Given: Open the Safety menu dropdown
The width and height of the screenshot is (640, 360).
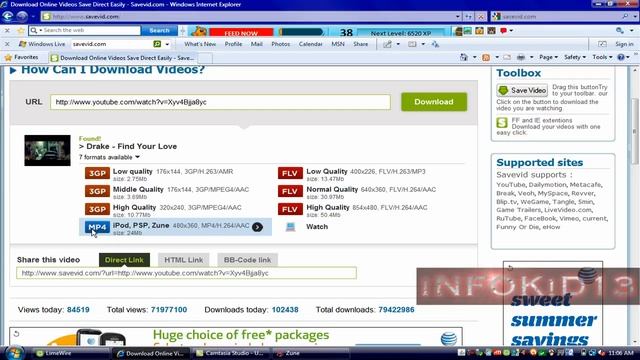Looking at the screenshot, I should [x=575, y=58].
